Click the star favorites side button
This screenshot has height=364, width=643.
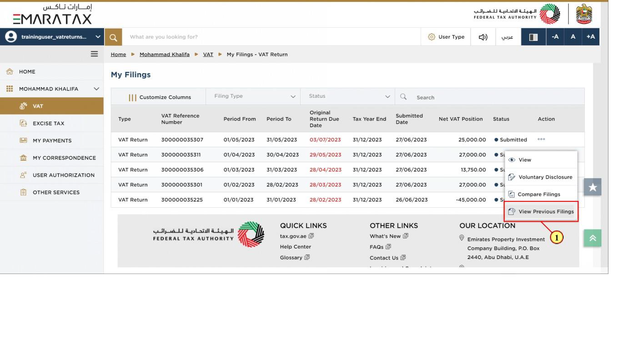coord(593,187)
